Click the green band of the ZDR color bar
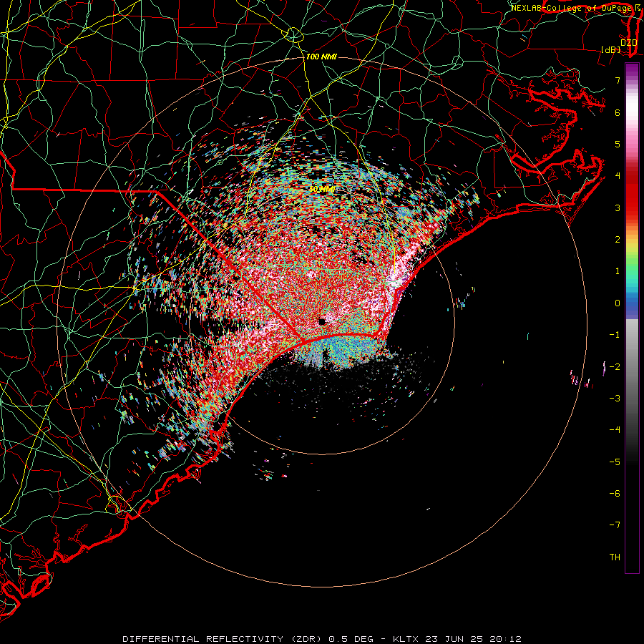Viewport: 644px width, 644px height. click(632, 267)
